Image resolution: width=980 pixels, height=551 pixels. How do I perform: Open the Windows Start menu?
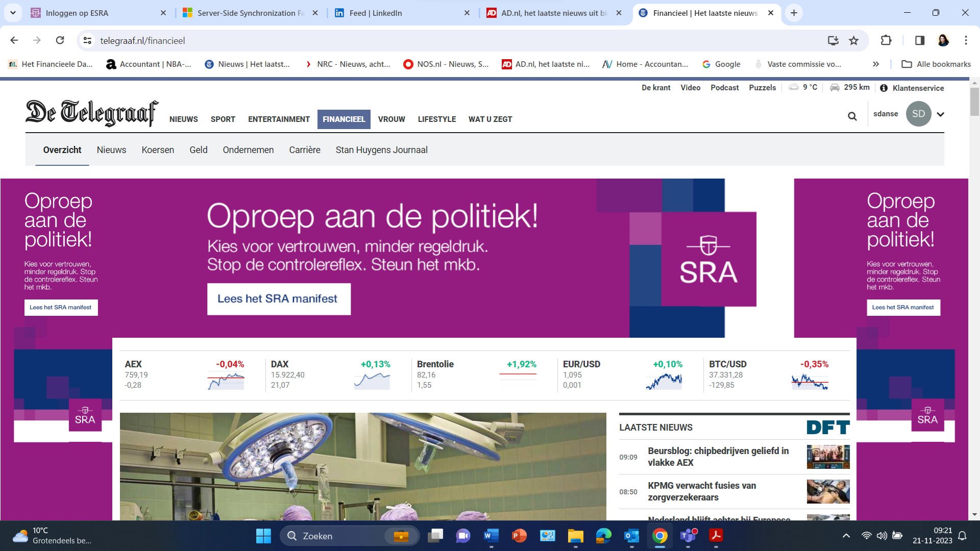263,536
